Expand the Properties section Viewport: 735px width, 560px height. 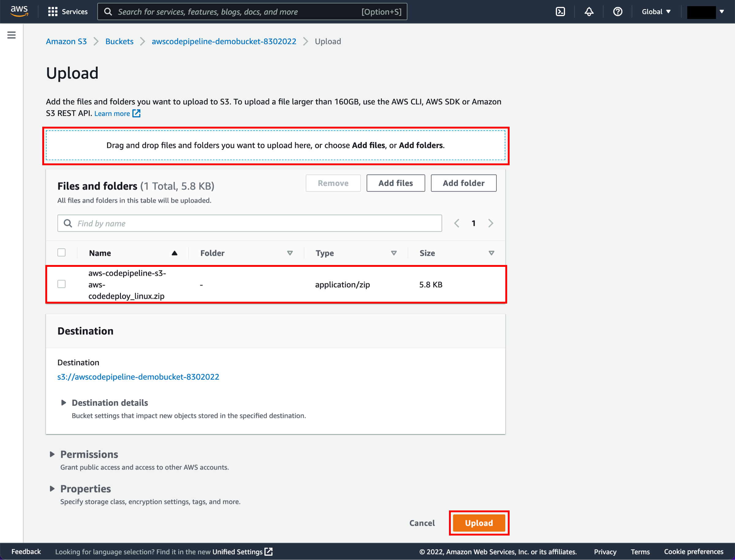(x=52, y=489)
